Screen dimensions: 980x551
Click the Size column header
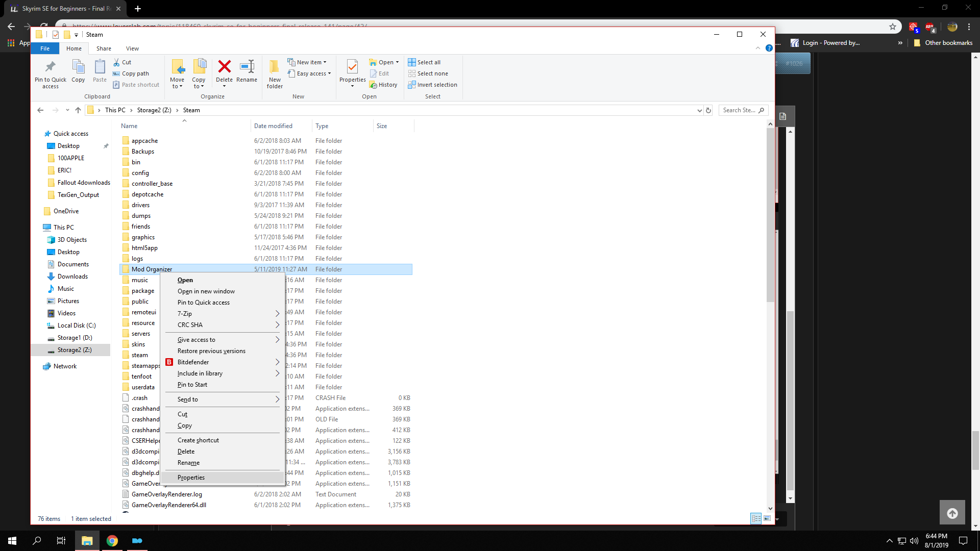pos(394,126)
